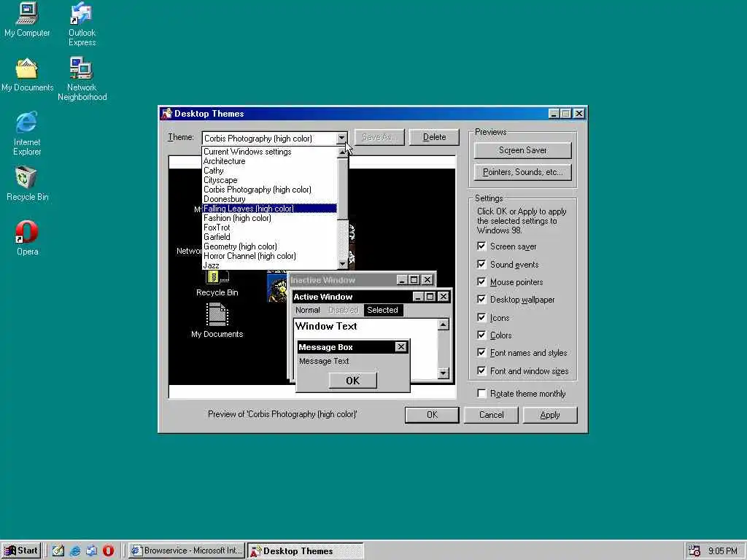
Task: Open Outlook Express desktop icon
Action: click(82, 24)
